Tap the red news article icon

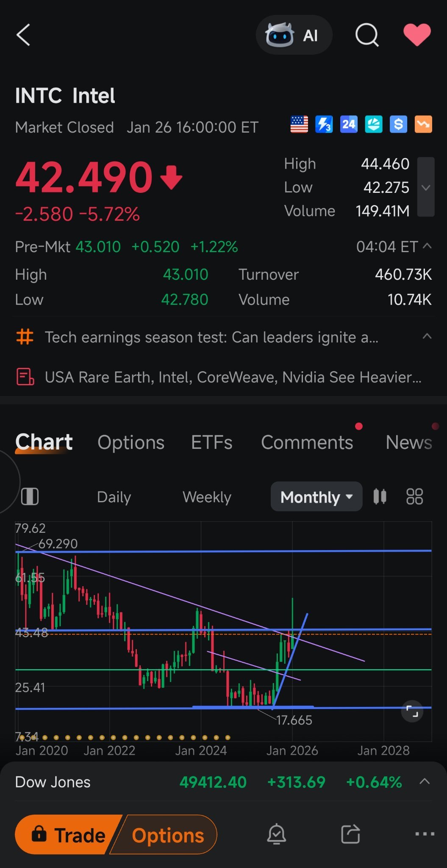pyautogui.click(x=25, y=377)
